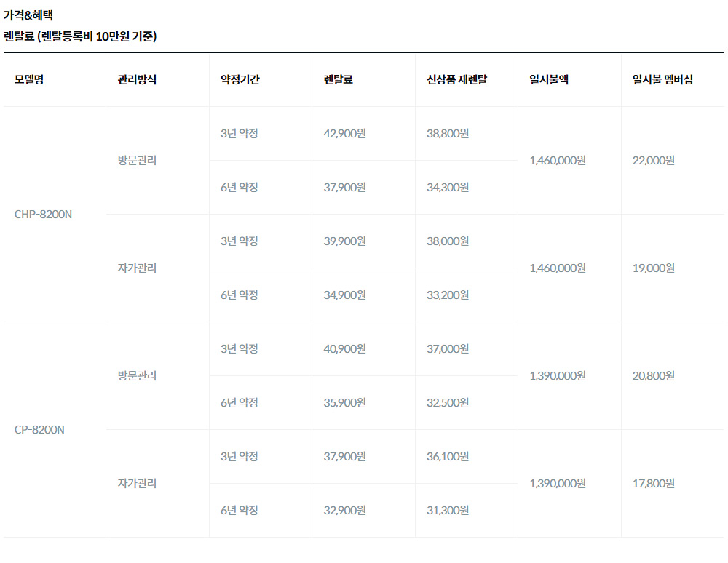Select the CHP-8200N model cell
The width and height of the screenshot is (728, 563).
43,215
